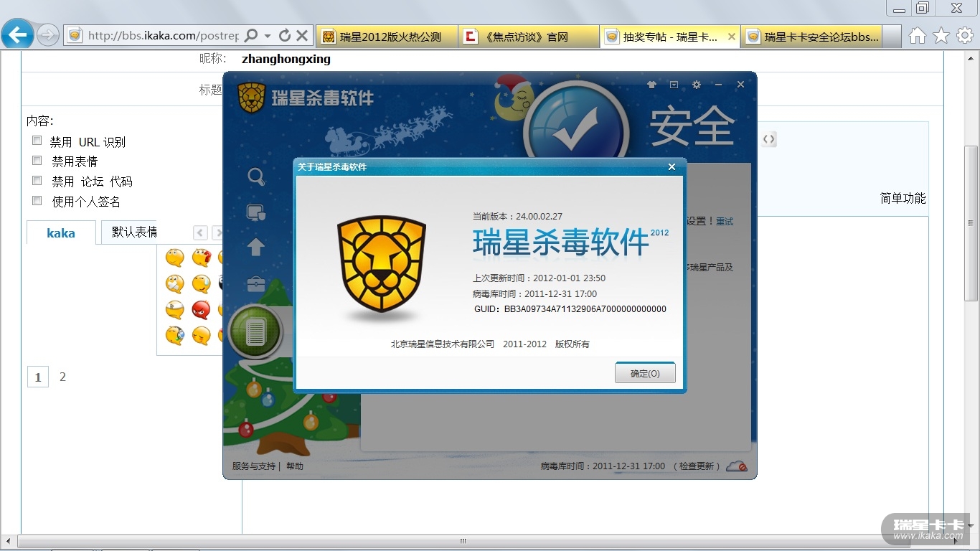This screenshot has height=551, width=980.
Task: Open 服务与支持 link in Rising footer
Action: tap(254, 466)
